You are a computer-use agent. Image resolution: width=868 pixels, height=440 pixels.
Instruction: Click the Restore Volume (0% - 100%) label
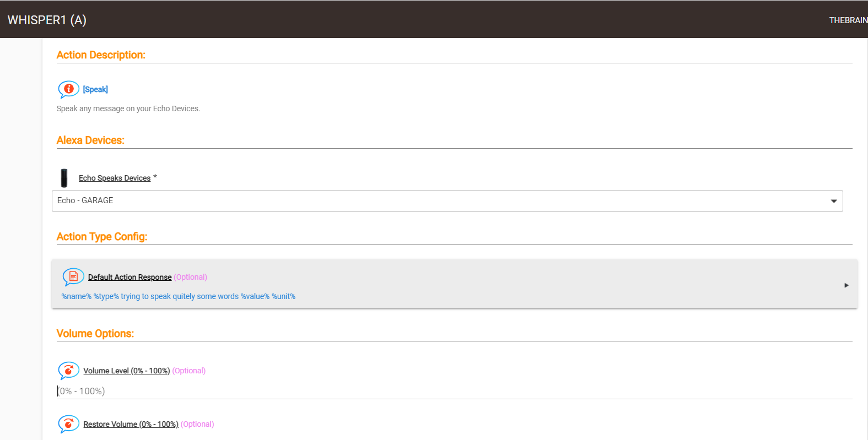click(131, 424)
